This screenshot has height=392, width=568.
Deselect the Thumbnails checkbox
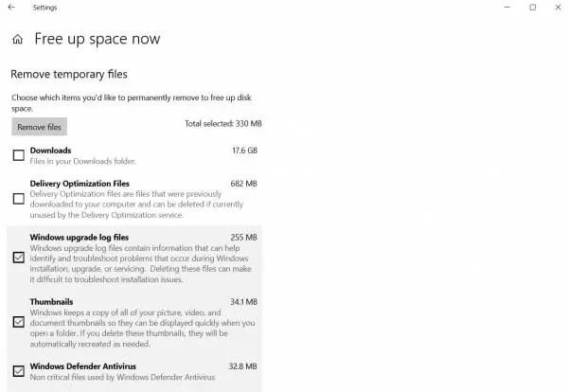click(19, 322)
